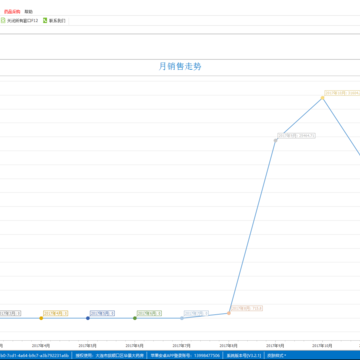Click the 授权使用 licensee status bar entry
The height and width of the screenshot is (360, 360).
pos(109,356)
